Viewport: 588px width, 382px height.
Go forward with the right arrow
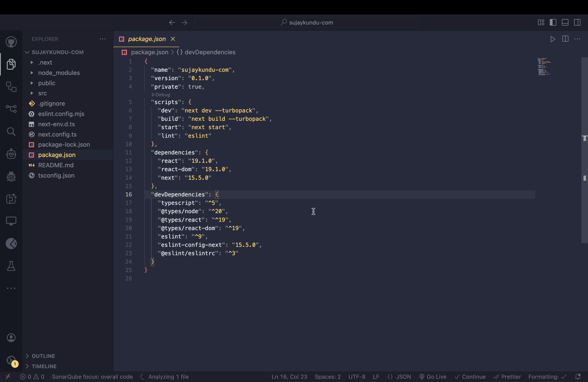[x=184, y=23]
